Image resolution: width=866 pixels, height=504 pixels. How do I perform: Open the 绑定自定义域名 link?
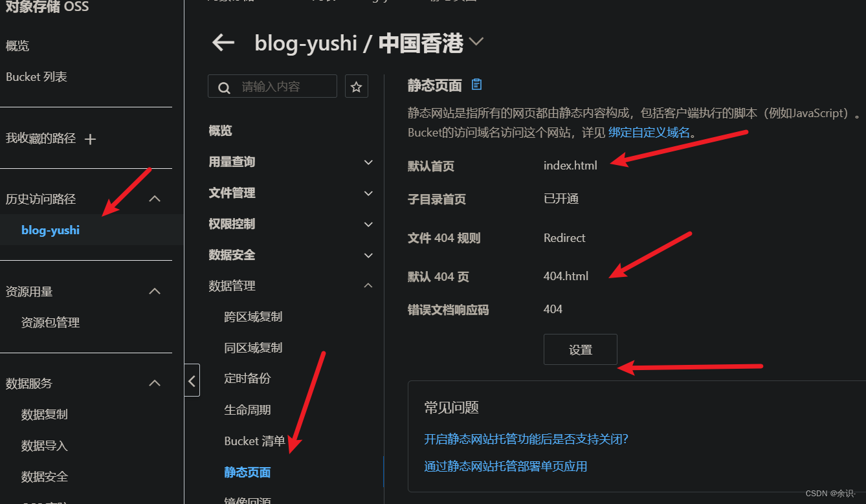tap(649, 133)
